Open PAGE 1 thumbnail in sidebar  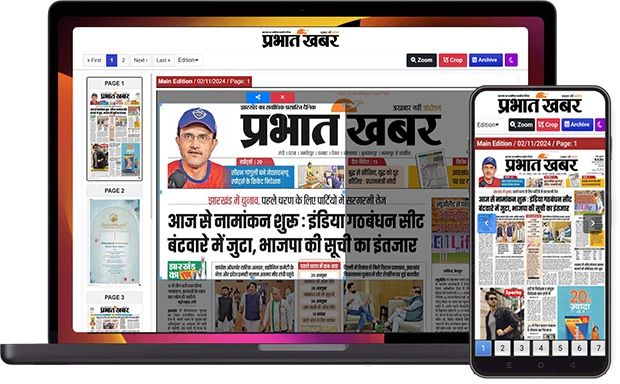pos(114,129)
